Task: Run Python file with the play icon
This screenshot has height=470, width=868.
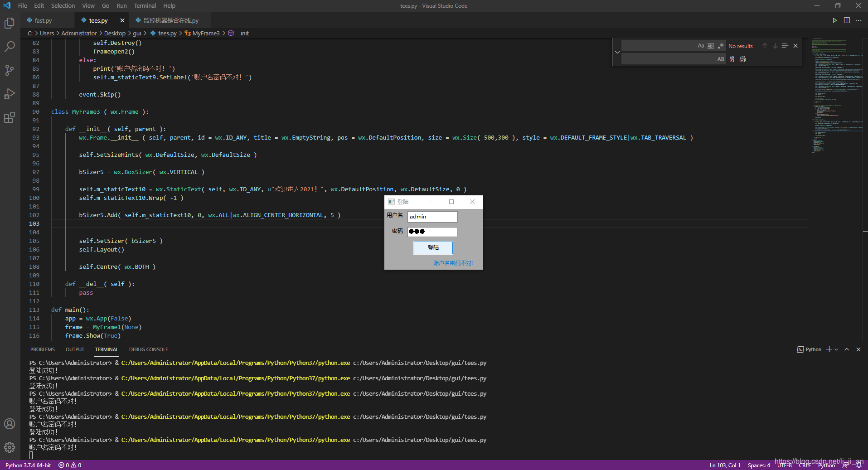Action: (834, 20)
